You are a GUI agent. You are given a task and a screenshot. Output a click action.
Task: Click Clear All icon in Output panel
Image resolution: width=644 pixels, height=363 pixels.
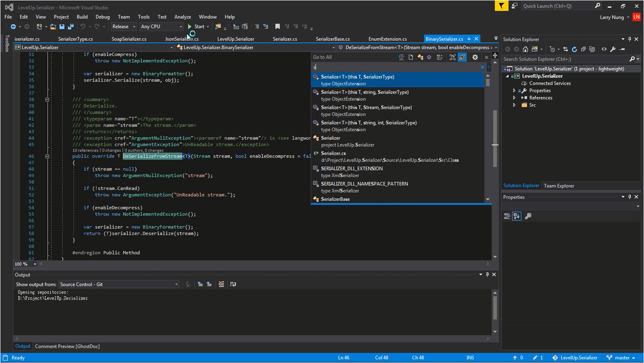(221, 285)
